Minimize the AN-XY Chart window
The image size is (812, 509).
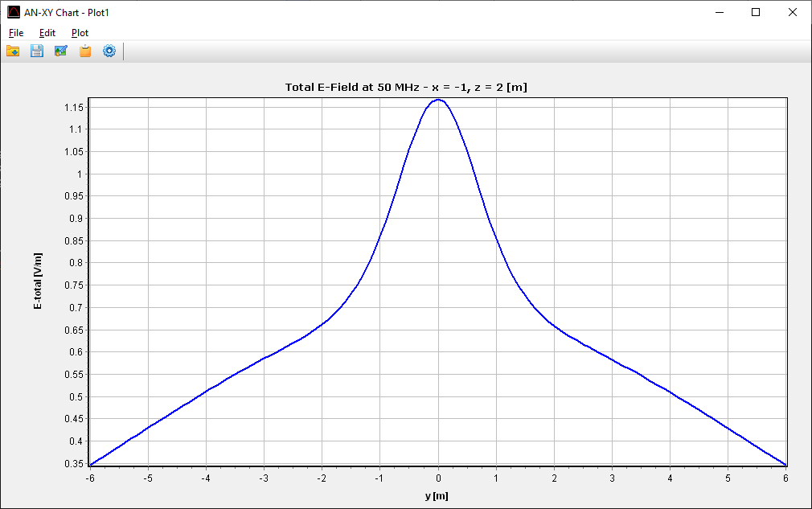click(720, 12)
